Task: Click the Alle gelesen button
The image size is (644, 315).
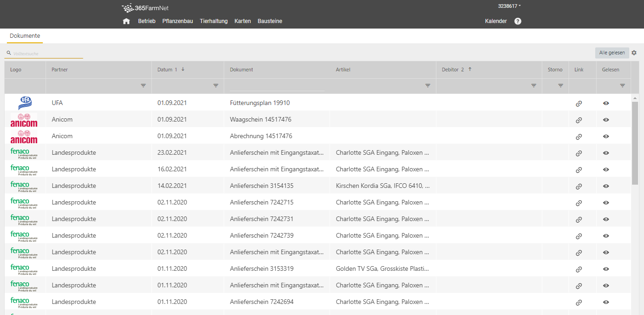Action: point(612,53)
